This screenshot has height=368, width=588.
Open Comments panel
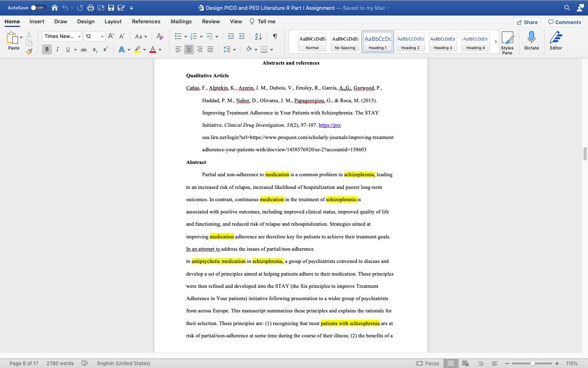(x=564, y=22)
